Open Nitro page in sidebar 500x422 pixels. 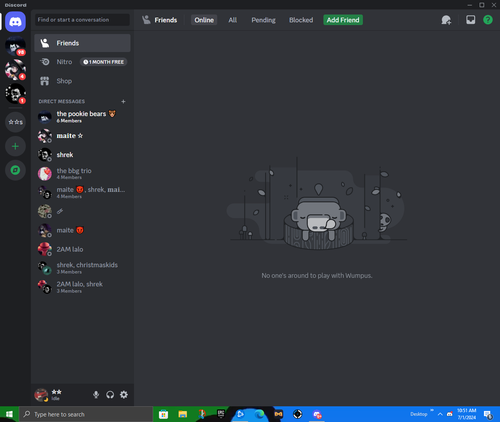[82, 62]
